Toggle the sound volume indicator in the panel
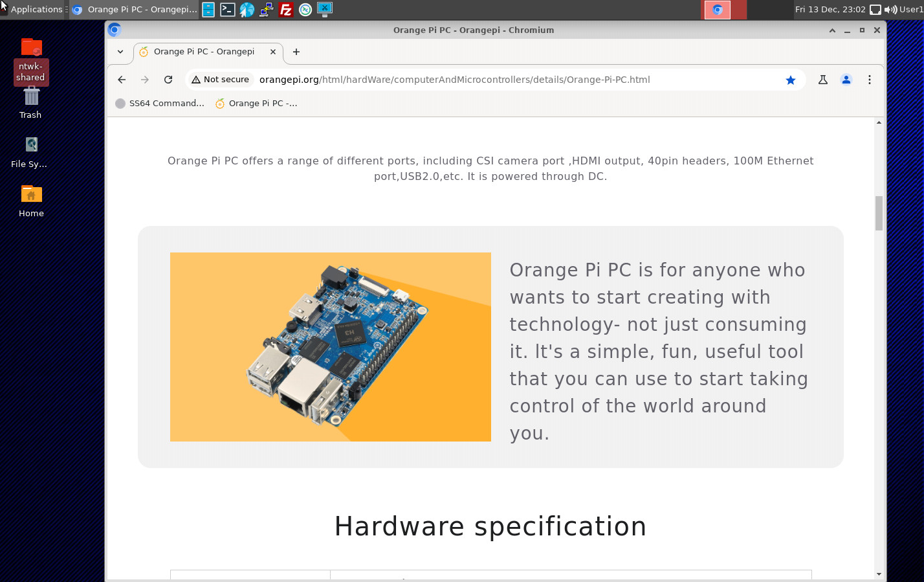Image resolution: width=924 pixels, height=582 pixels. click(890, 9)
